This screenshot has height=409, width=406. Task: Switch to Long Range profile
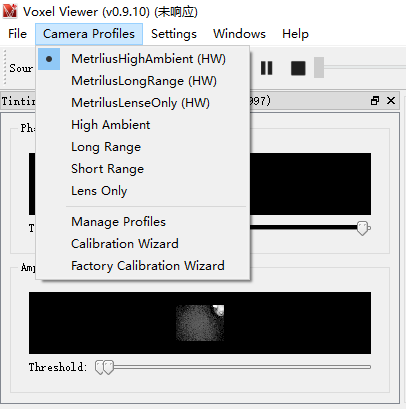pos(143,147)
